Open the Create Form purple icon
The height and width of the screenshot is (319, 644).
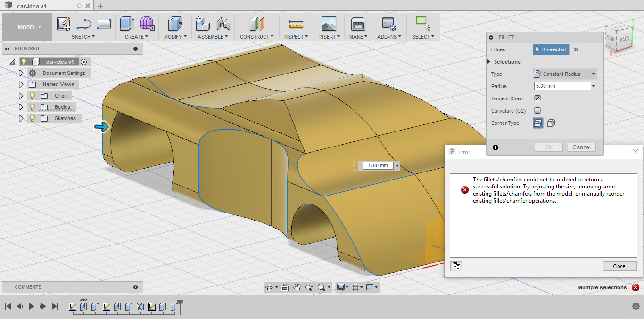pyautogui.click(x=148, y=24)
